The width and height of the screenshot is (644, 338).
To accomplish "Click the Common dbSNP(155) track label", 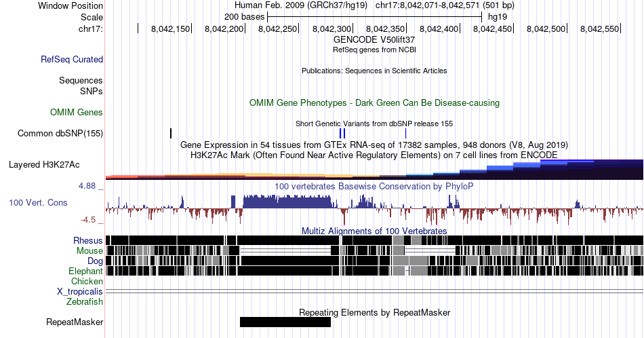I will [x=60, y=133].
